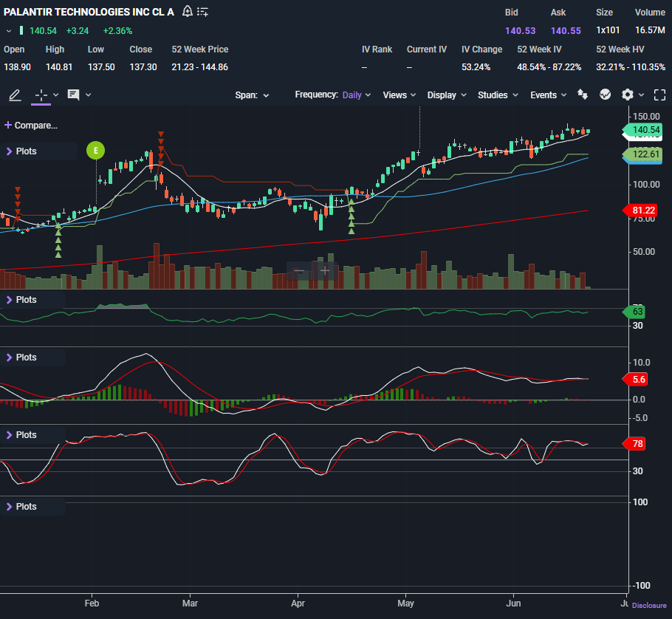Screen dimensions: 672x619
Task: Expand the settings gear dropdown arrow
Action: (642, 95)
